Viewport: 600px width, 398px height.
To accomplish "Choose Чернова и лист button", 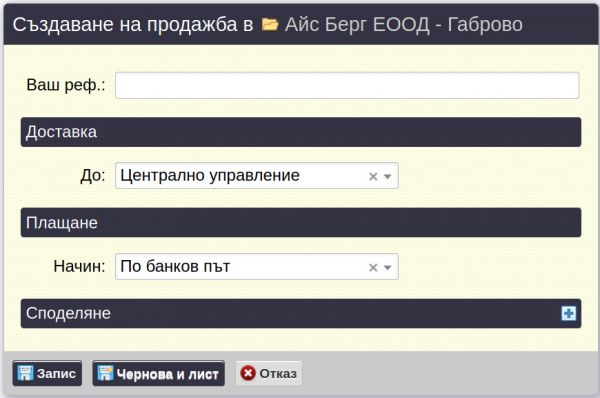I will coord(158,373).
